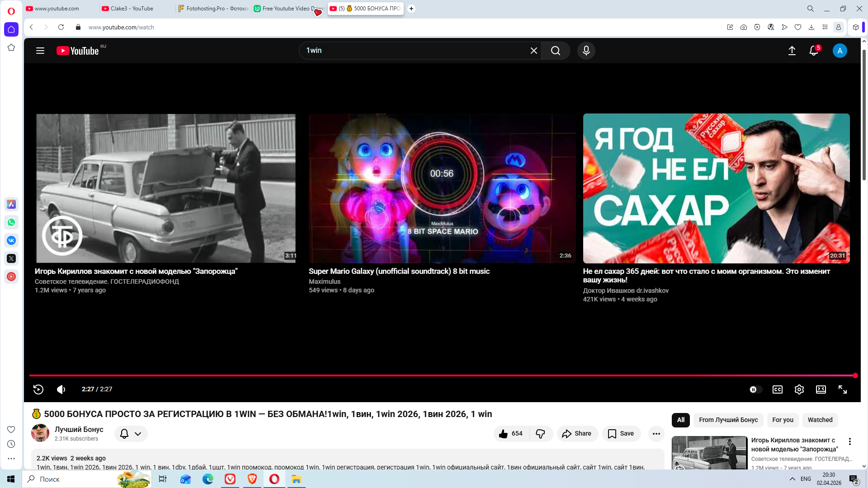Switch to theater mode
The height and width of the screenshot is (488, 868).
tap(821, 389)
